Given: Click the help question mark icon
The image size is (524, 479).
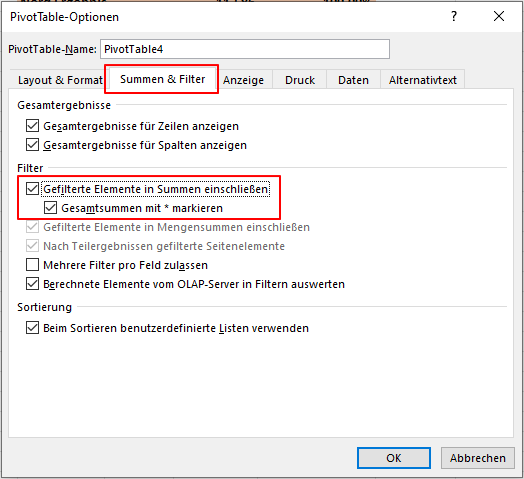Looking at the screenshot, I should tap(454, 16).
